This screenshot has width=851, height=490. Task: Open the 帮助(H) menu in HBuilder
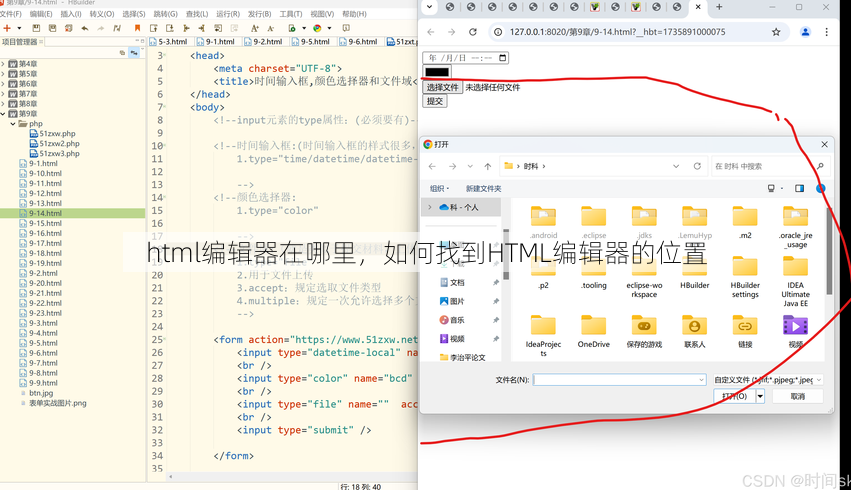[x=354, y=14]
